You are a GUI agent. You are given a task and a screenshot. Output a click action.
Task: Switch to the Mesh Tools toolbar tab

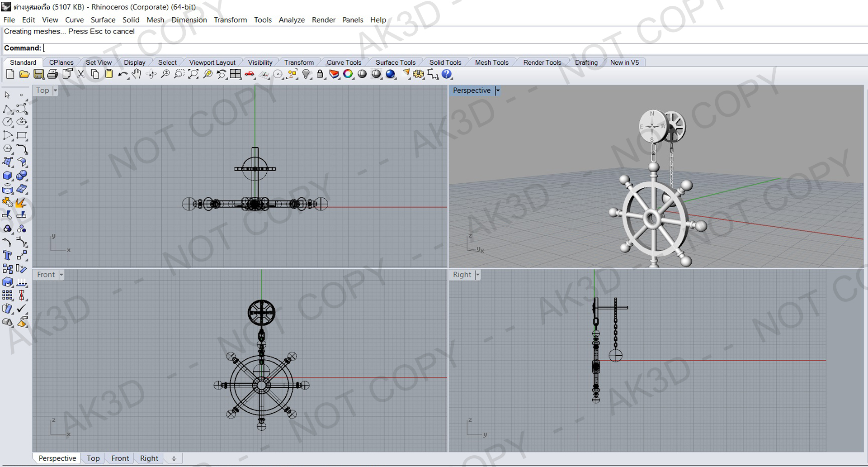491,62
